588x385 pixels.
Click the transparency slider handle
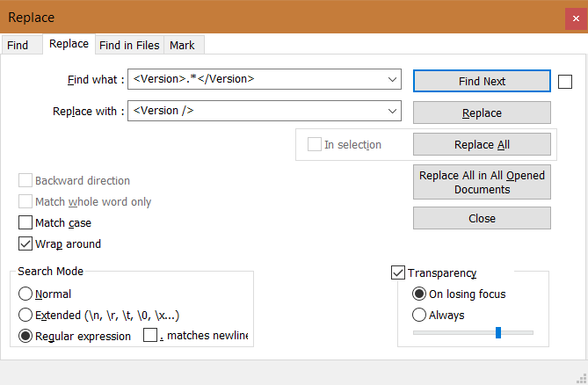[x=498, y=332]
